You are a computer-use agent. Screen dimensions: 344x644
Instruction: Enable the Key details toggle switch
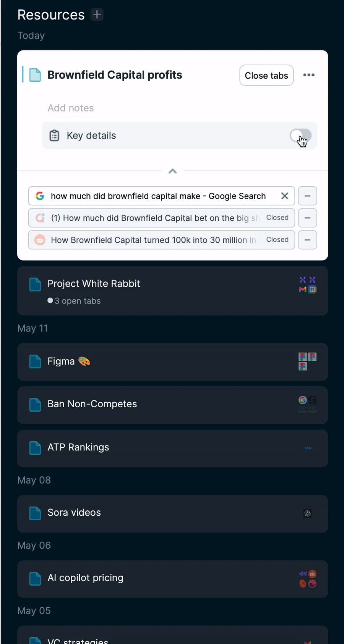(300, 136)
